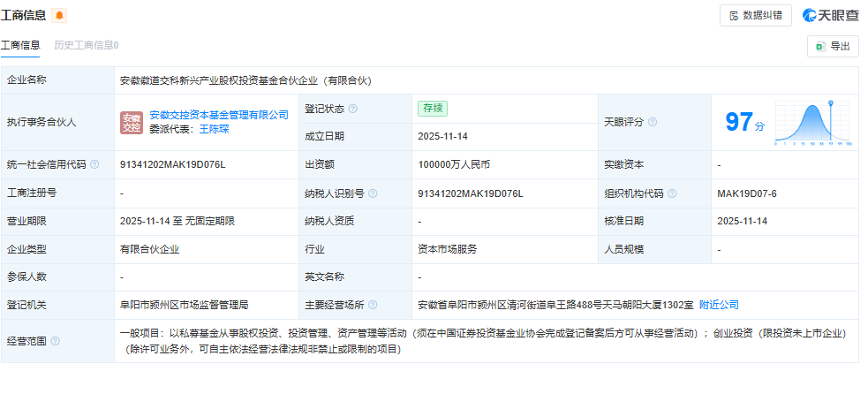Image resolution: width=868 pixels, height=394 pixels.
Task: Open representative 王陈琛 profile link
Action: coord(214,129)
